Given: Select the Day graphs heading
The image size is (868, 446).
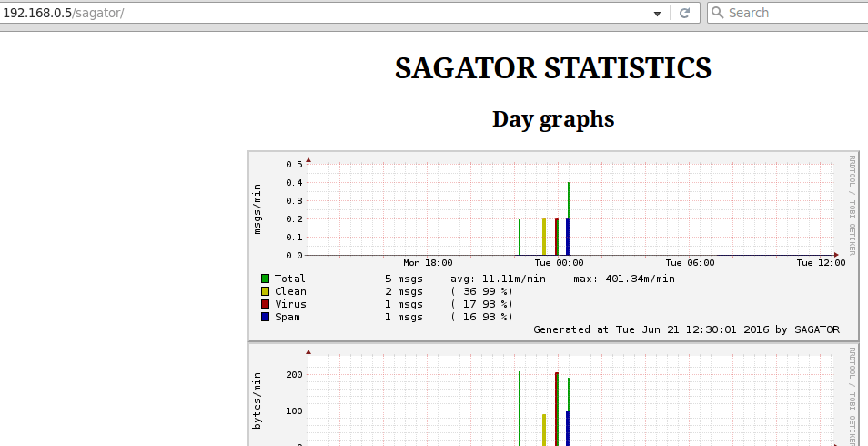Looking at the screenshot, I should pyautogui.click(x=552, y=119).
